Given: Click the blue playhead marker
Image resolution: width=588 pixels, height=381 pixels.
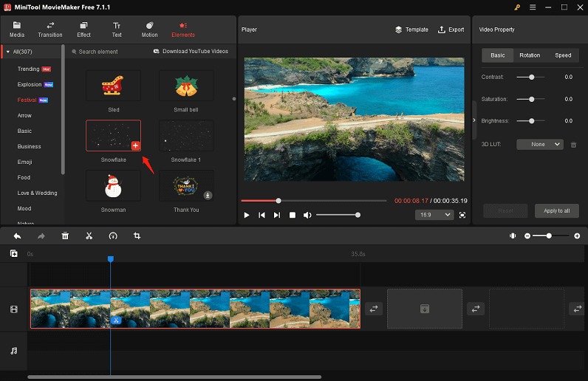Looking at the screenshot, I should pyautogui.click(x=111, y=258).
